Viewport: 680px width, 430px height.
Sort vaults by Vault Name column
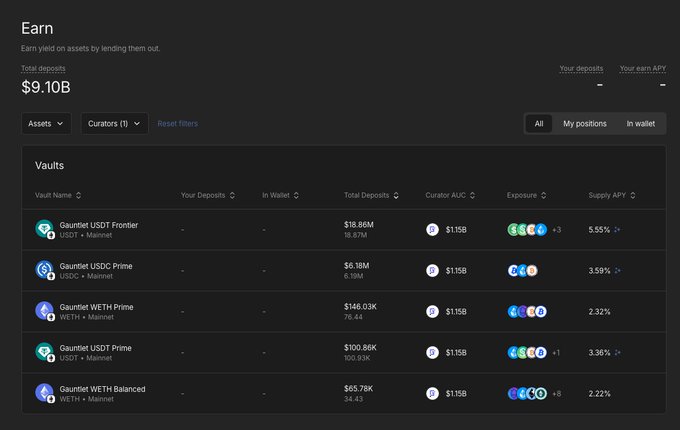58,195
